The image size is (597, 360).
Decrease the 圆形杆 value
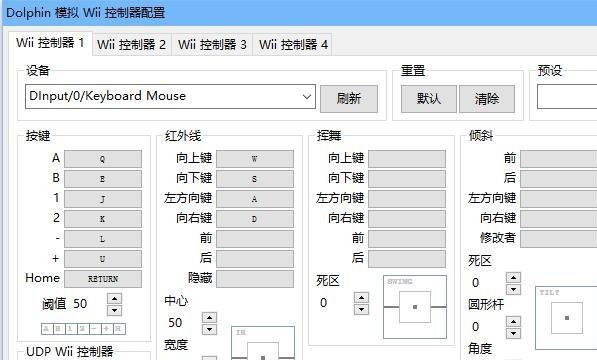(x=514, y=333)
